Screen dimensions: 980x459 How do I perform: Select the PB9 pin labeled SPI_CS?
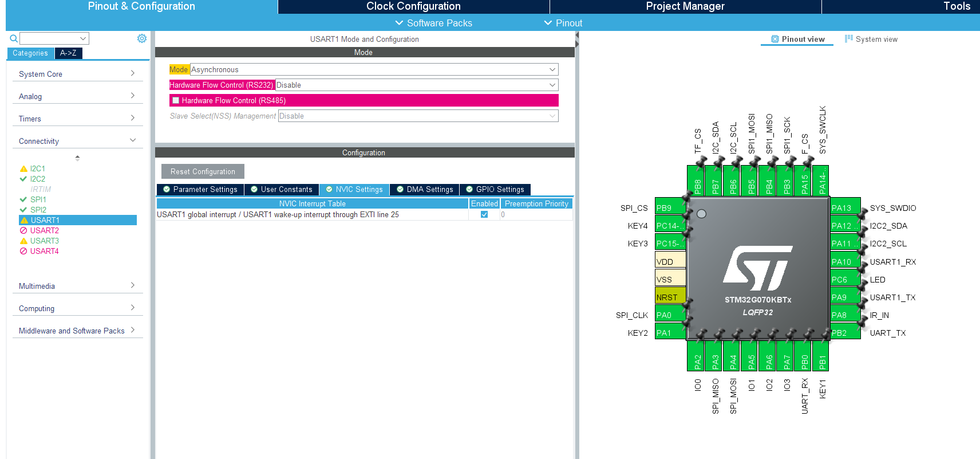click(670, 208)
